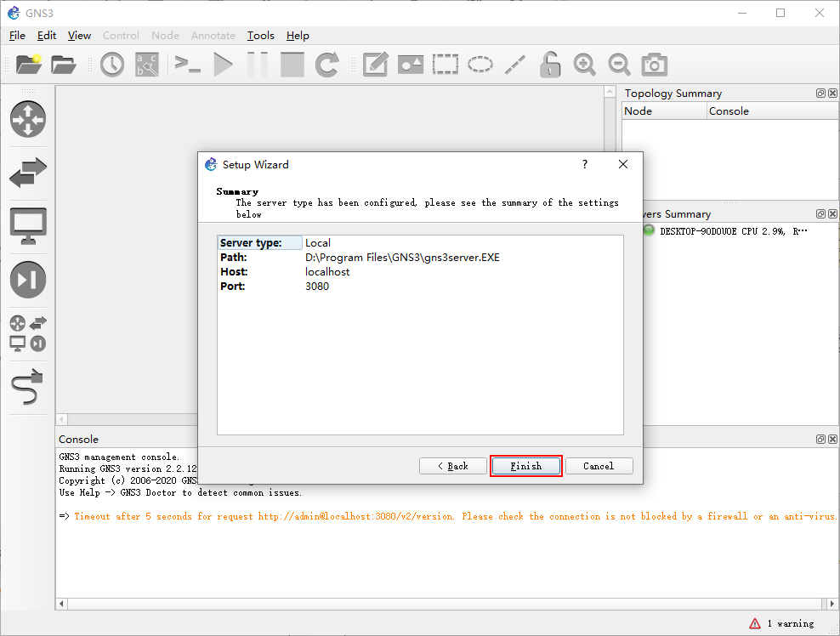Select the 3080 port value
This screenshot has width=840, height=636.
pyautogui.click(x=317, y=287)
